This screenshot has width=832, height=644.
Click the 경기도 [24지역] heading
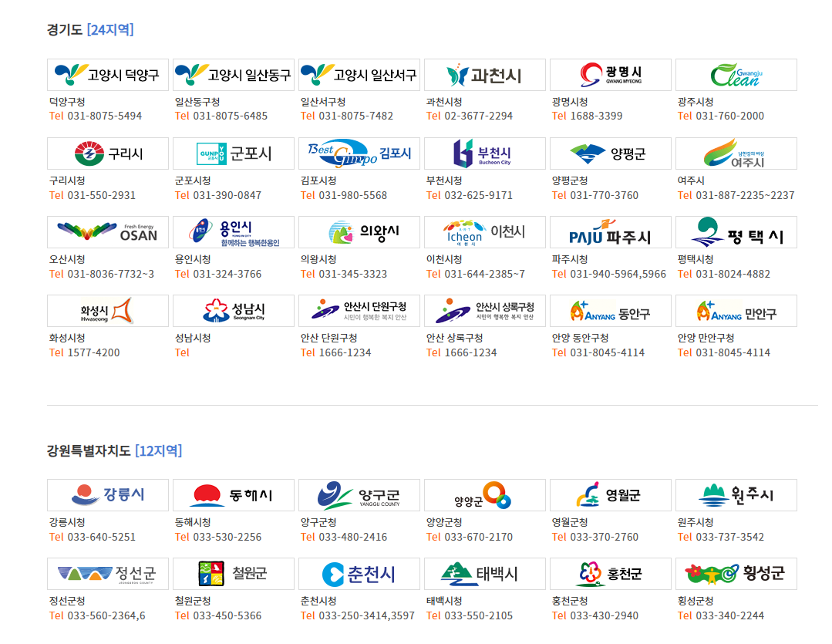click(x=90, y=30)
